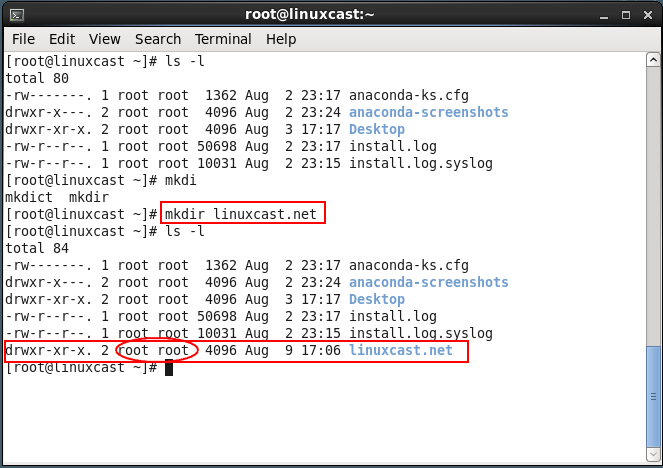The width and height of the screenshot is (663, 468).
Task: Click the window title root@linuxcast:~
Action: 310,15
